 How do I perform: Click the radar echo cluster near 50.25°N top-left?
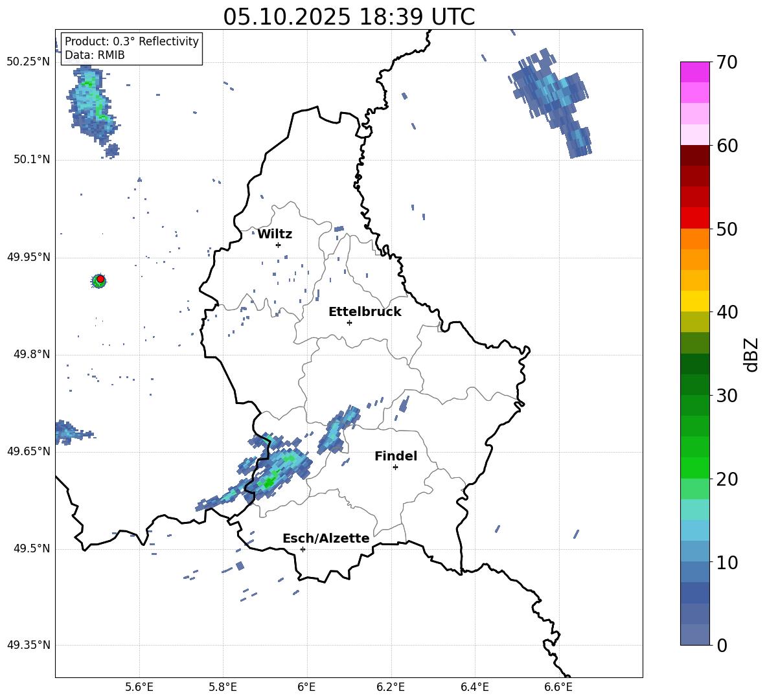[92, 110]
